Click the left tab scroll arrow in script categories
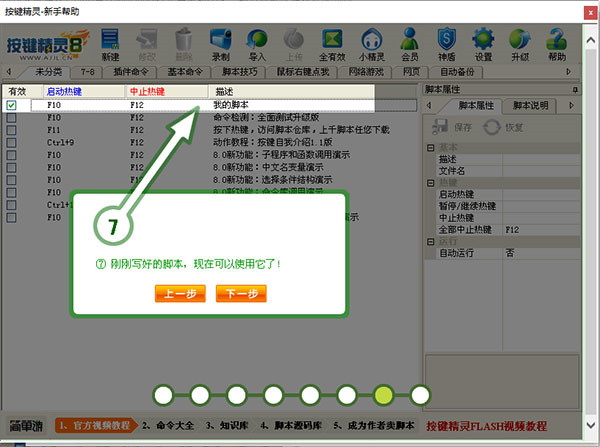The height and width of the screenshot is (447, 600). point(8,72)
